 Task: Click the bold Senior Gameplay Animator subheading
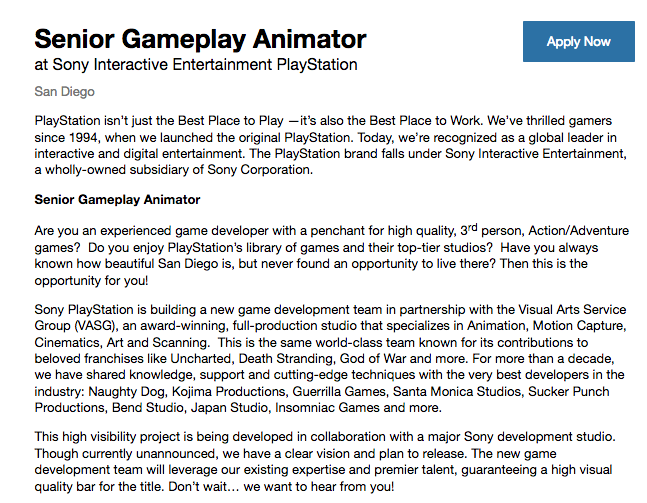(x=117, y=200)
